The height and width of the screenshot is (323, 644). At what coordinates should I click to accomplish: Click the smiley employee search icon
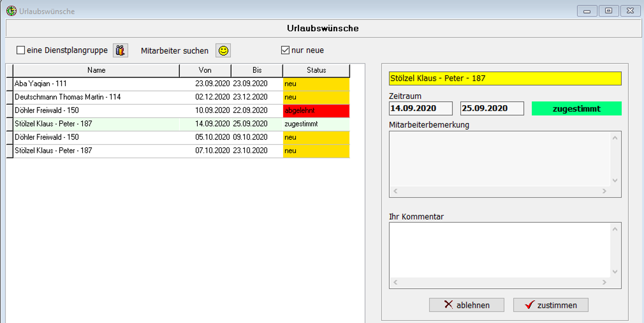tap(223, 50)
